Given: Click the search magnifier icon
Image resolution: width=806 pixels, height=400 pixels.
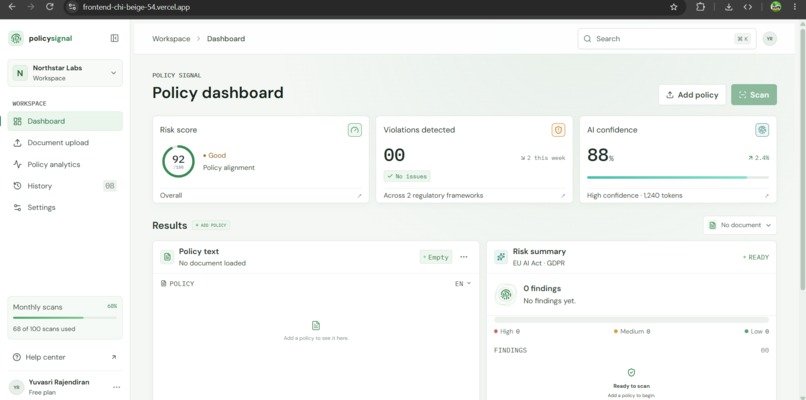Looking at the screenshot, I should 587,39.
